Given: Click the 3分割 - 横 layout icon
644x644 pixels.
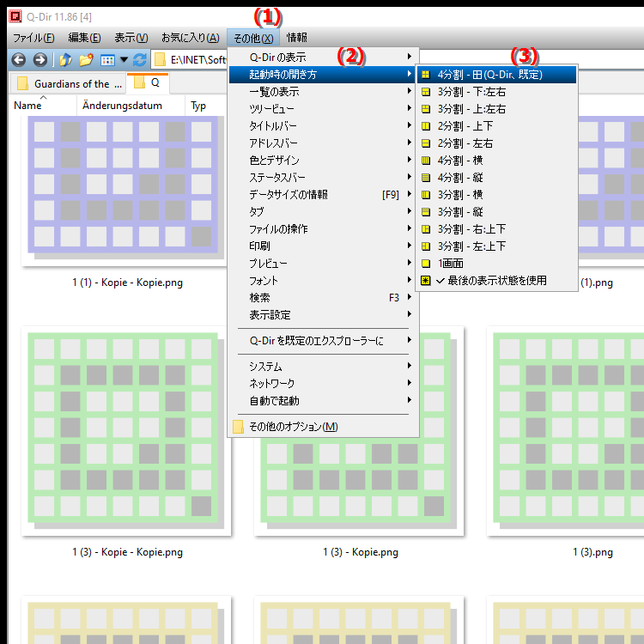Looking at the screenshot, I should [426, 195].
